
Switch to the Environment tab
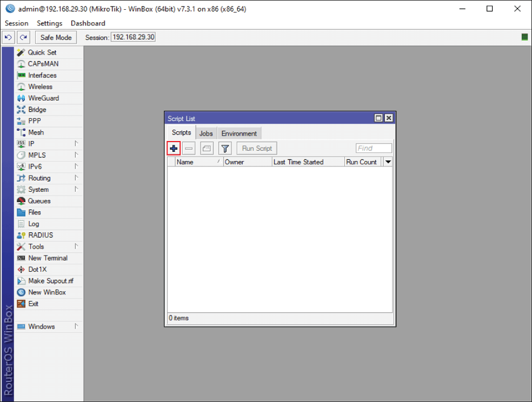point(239,133)
